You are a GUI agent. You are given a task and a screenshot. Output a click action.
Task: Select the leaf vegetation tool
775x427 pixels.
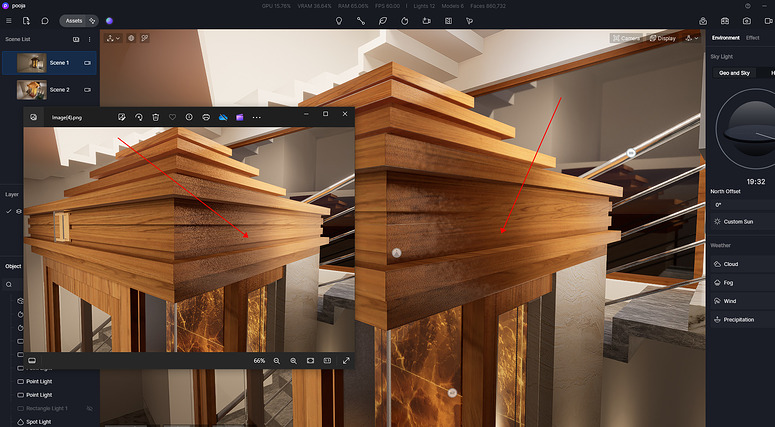pos(383,21)
